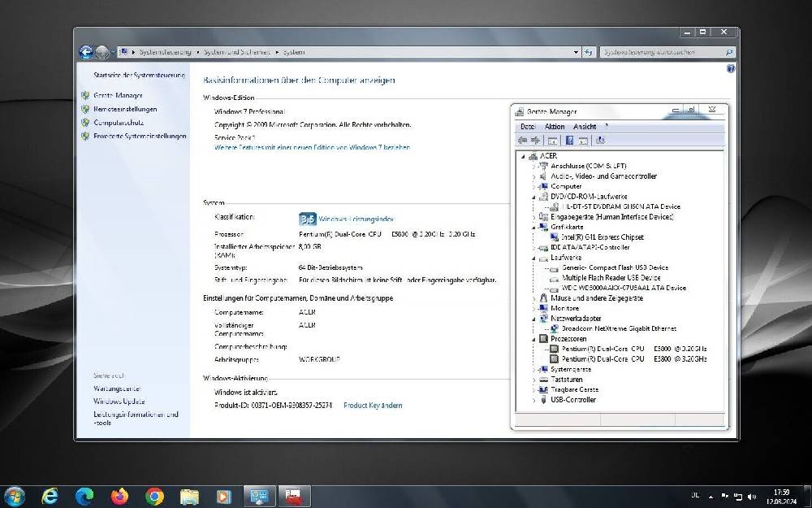
Task: Click the shield icon beside Computerschutz
Action: click(x=85, y=123)
